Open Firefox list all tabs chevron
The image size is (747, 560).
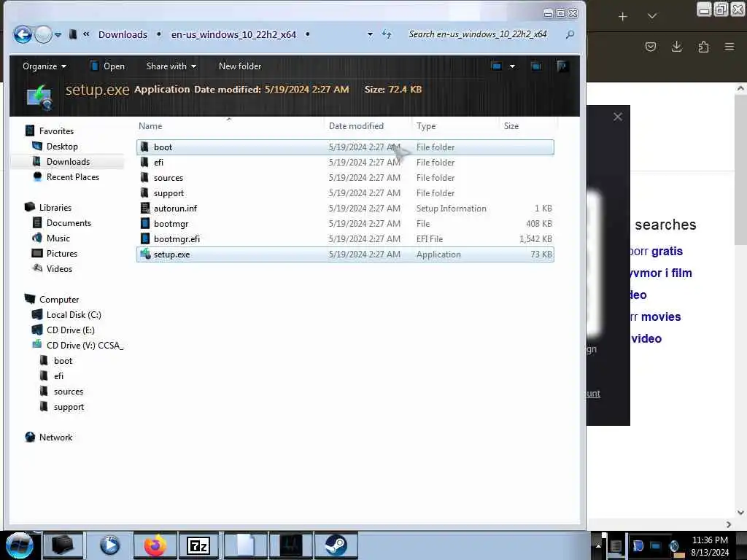[x=652, y=17]
